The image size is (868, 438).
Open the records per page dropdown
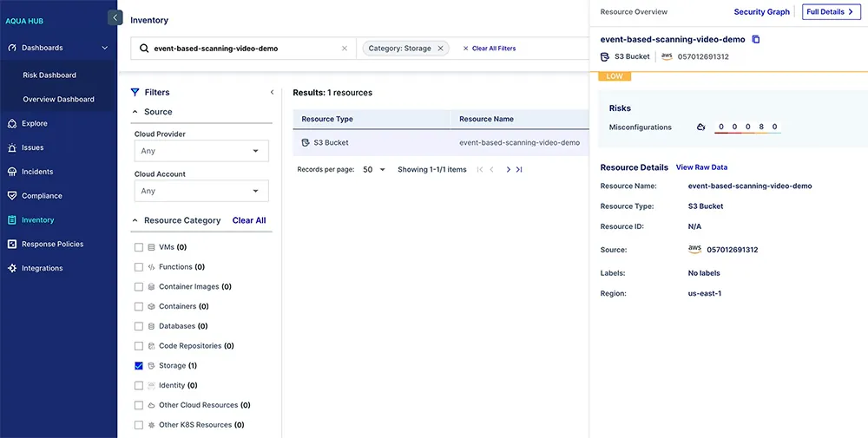click(374, 170)
